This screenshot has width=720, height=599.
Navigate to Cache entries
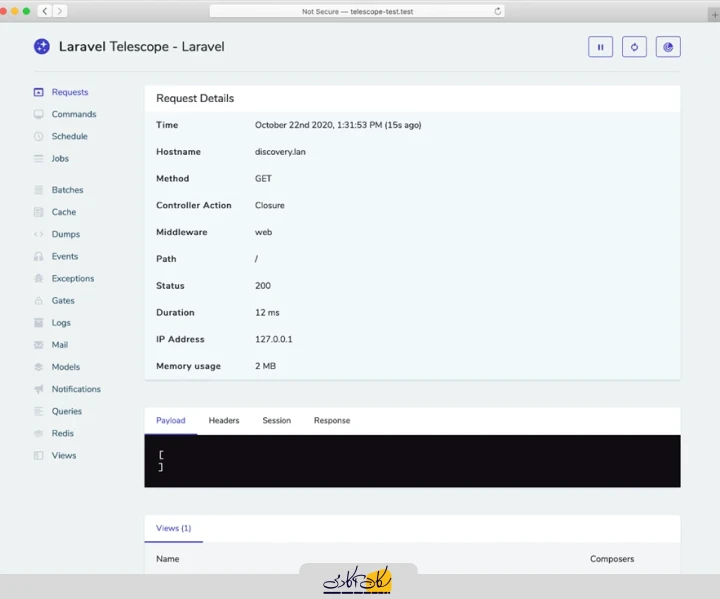[64, 212]
